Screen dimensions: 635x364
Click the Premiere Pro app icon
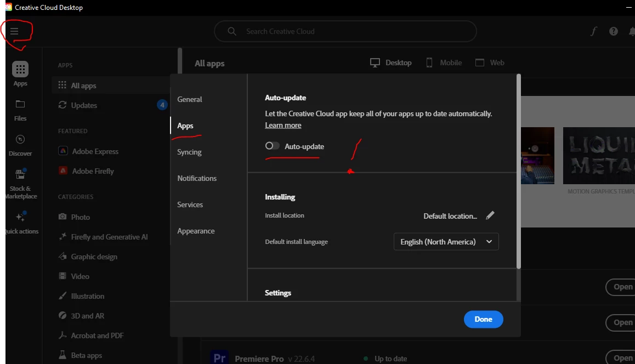click(219, 357)
